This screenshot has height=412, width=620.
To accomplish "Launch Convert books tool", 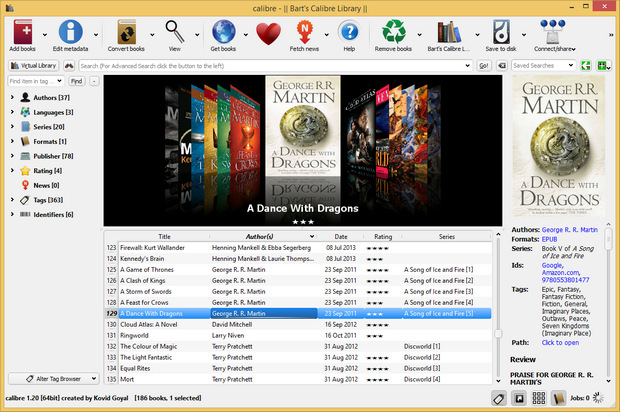I will [126, 32].
